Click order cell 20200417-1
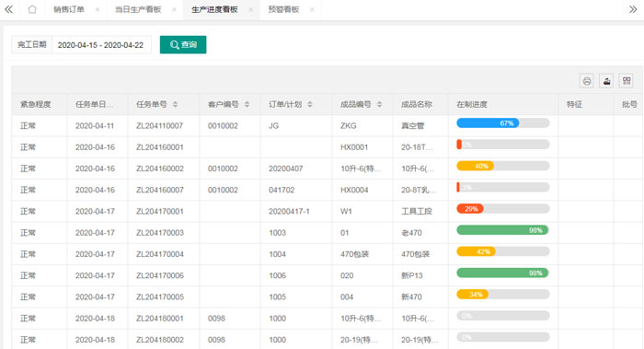 [289, 211]
